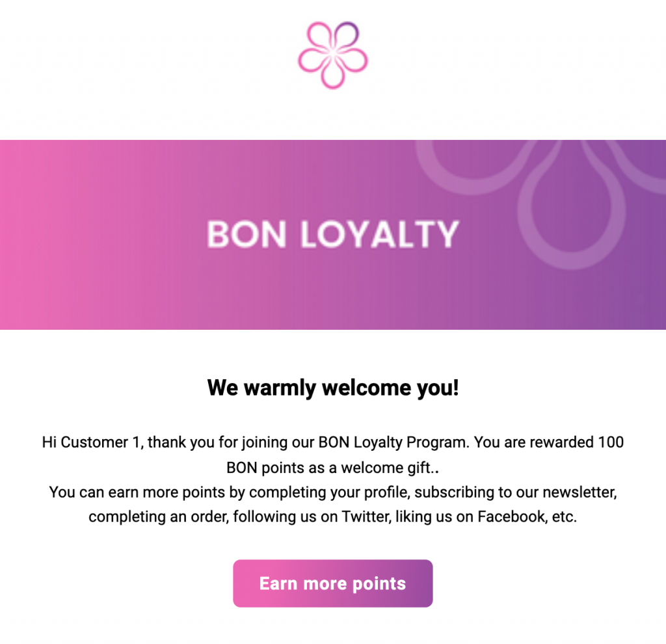Click the BON LOYALTY banner title

click(x=333, y=235)
